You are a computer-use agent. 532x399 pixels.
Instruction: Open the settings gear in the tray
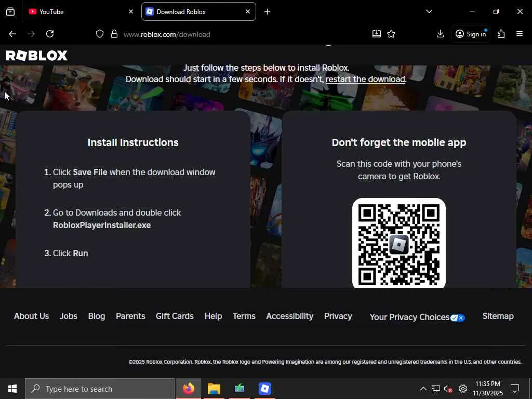463,389
